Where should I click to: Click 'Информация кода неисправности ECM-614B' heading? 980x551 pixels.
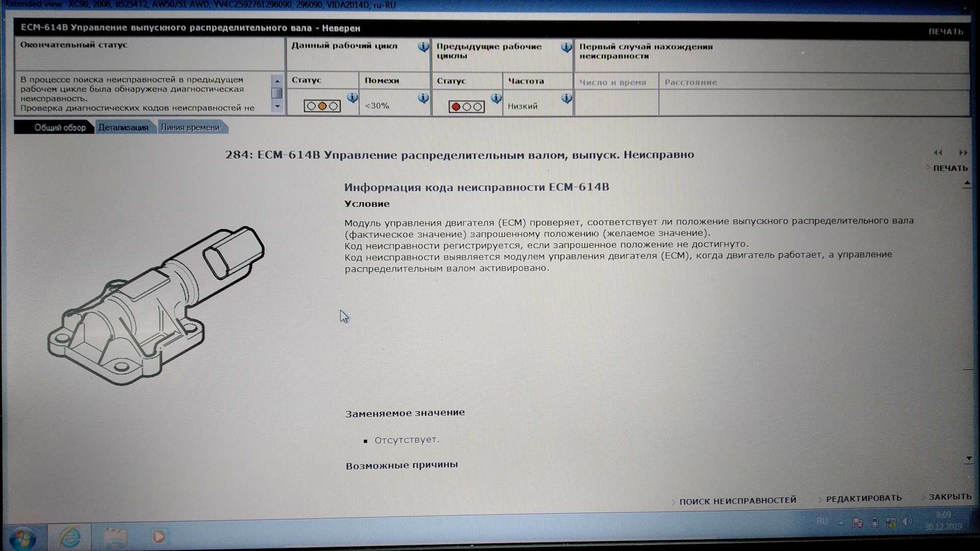[477, 187]
